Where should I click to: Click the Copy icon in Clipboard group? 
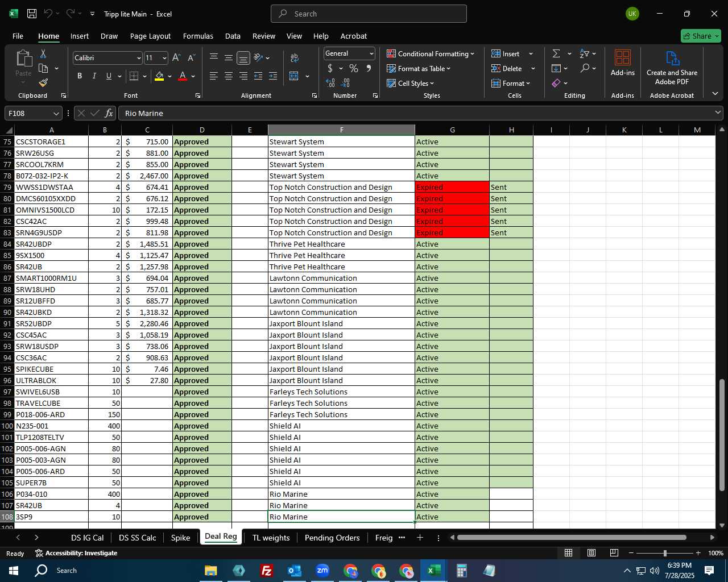(x=43, y=68)
